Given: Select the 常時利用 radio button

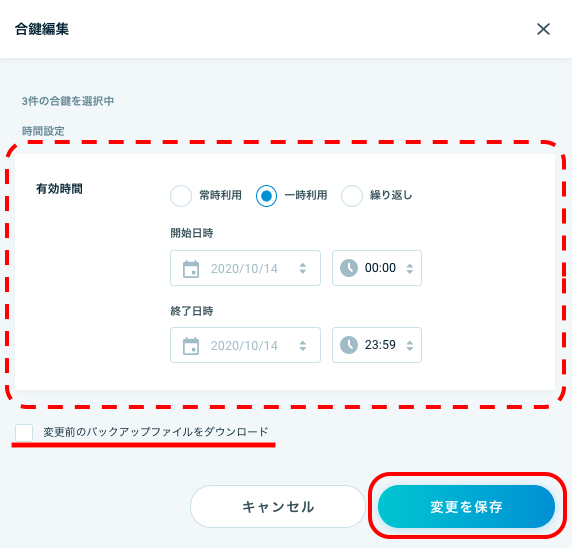Looking at the screenshot, I should click(x=181, y=196).
